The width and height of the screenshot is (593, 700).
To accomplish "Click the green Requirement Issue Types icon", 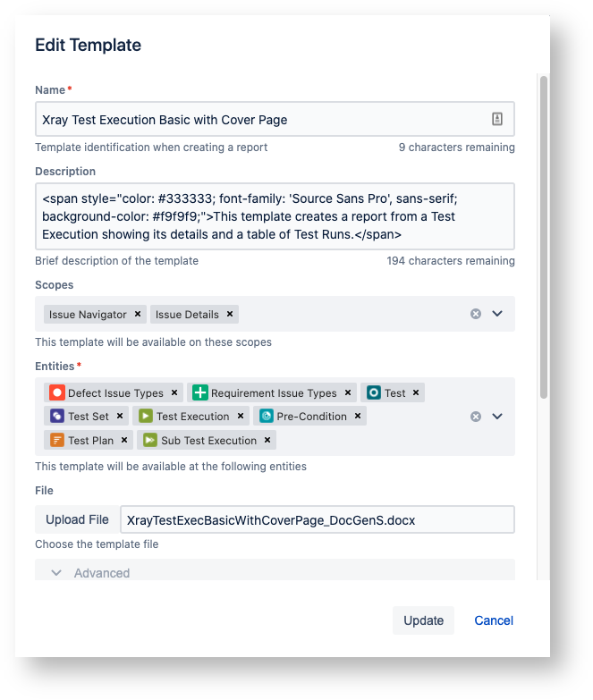I will coord(199,392).
